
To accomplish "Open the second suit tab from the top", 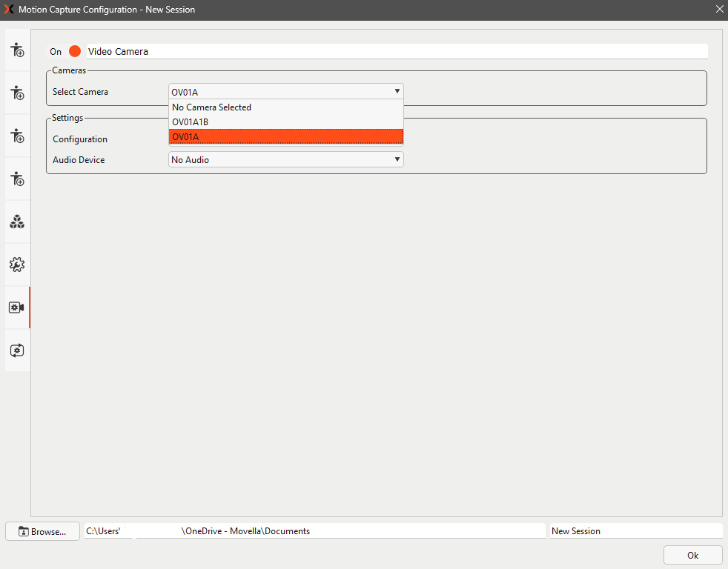I will (x=18, y=93).
